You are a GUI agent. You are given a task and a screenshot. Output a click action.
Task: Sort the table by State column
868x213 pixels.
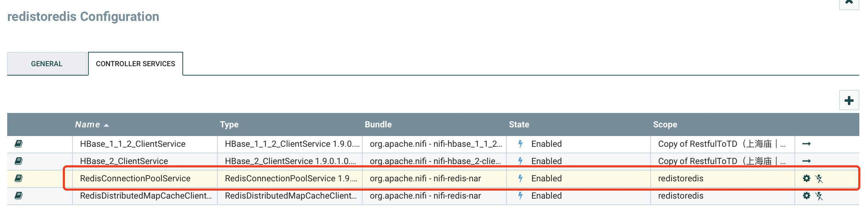pos(519,124)
